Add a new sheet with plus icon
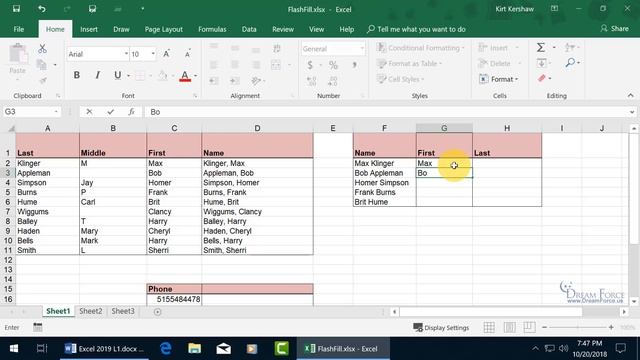 coord(158,312)
